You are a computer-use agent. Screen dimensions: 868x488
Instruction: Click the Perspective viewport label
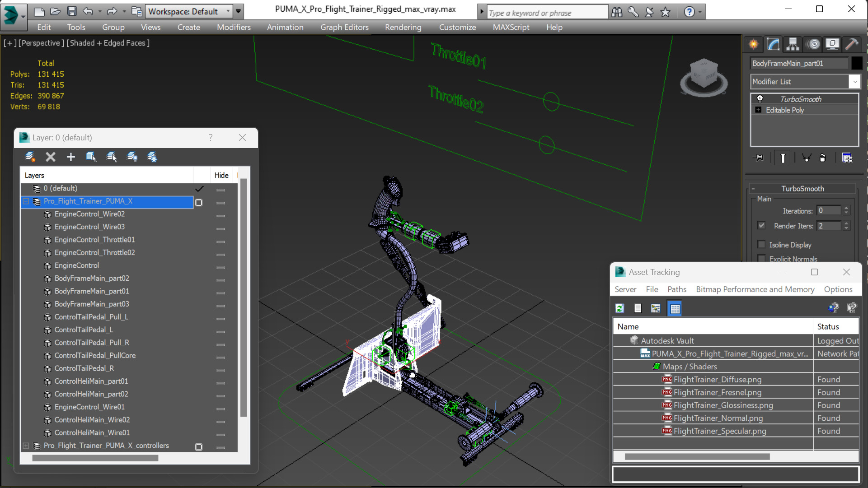[41, 43]
